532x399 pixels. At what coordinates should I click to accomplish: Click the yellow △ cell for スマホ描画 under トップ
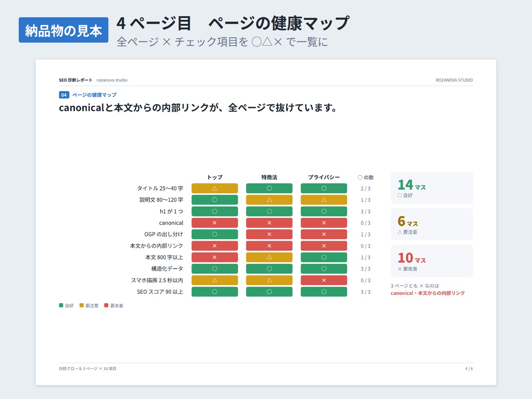click(x=215, y=280)
